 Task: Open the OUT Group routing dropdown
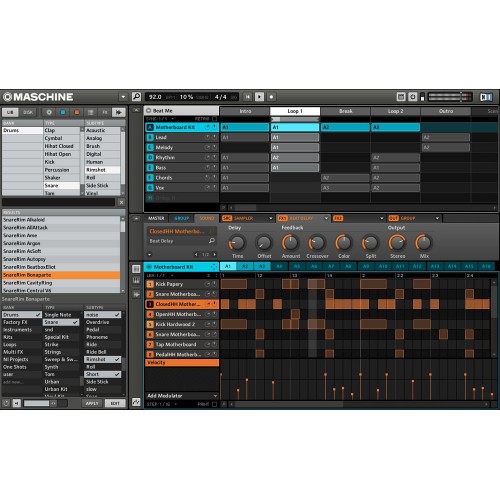(x=437, y=218)
